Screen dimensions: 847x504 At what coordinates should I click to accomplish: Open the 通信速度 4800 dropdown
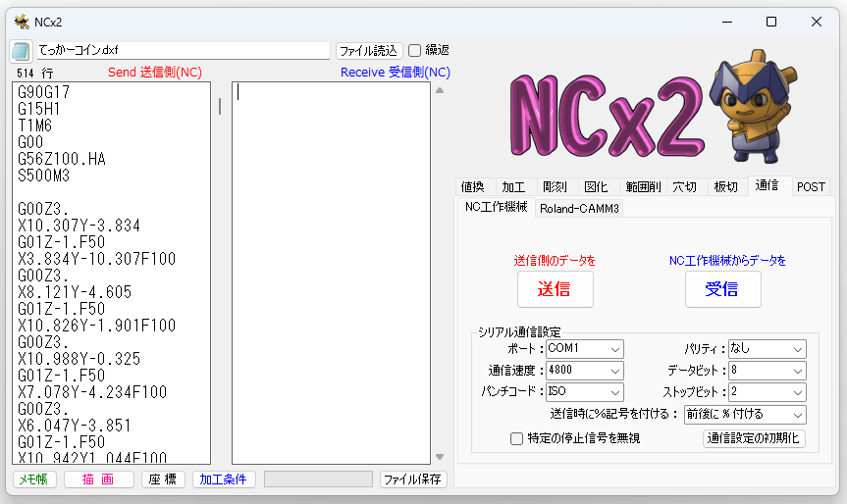[x=585, y=371]
